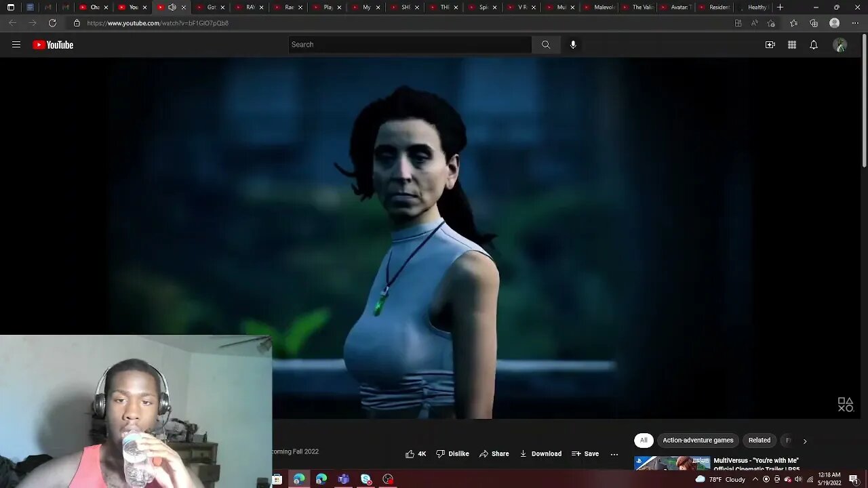Open the MultiVersus trailer thumbnail
Screen dimensions: 868x488
point(672,463)
